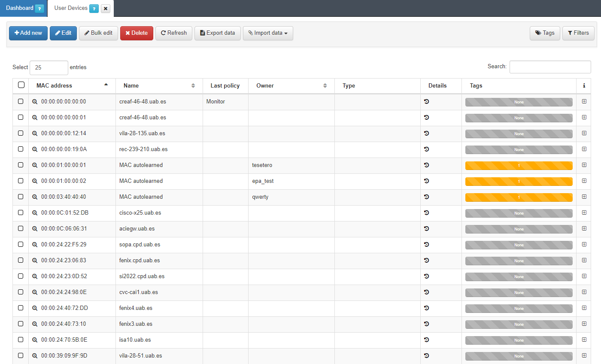Click the Last policy column header
The height and width of the screenshot is (364, 601).
[225, 86]
